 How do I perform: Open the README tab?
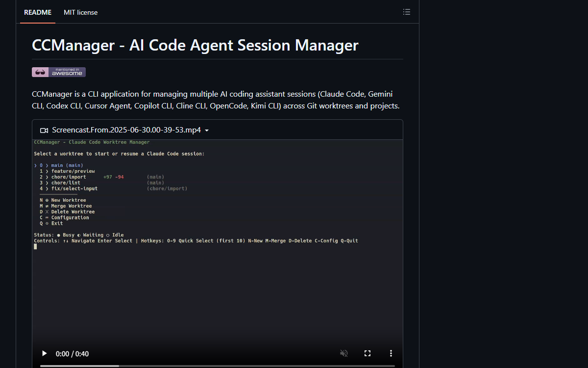[x=38, y=12]
